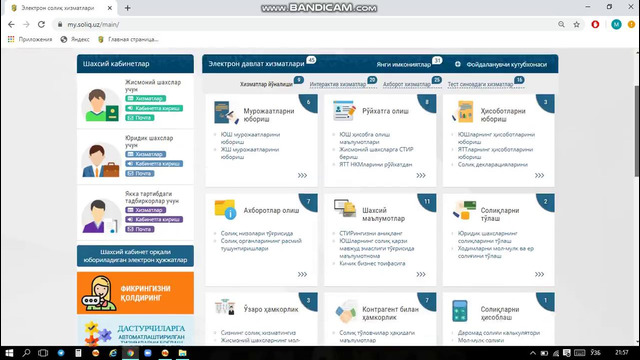Open Яндекс bookmark
This screenshot has width=640, height=360.
tap(75, 39)
